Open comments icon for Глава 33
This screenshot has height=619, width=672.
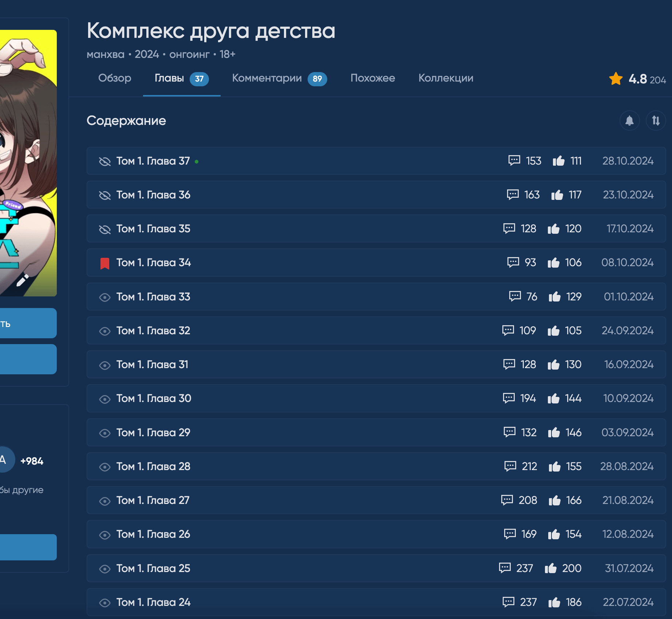coord(515,296)
